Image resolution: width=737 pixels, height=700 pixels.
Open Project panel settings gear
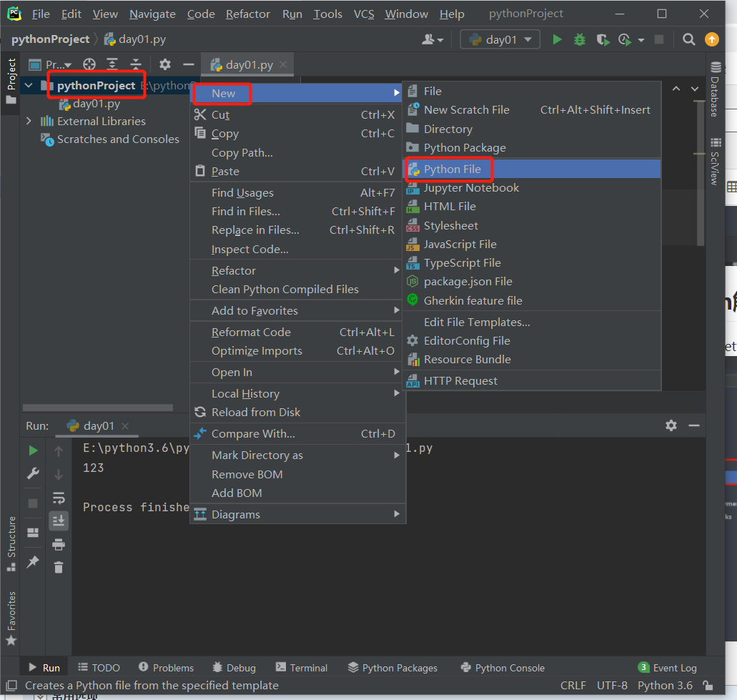pyautogui.click(x=164, y=64)
